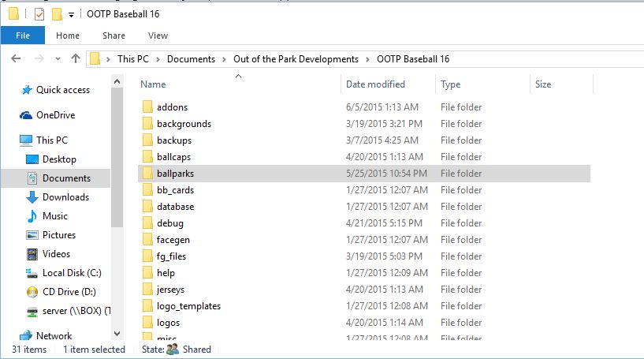644x359 pixels.
Task: Click the Properties checkmark icon in title bar
Action: point(39,14)
